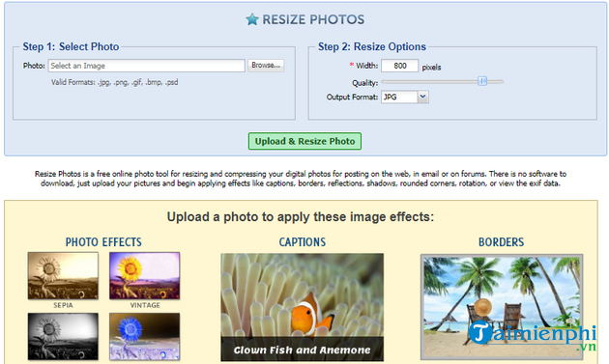The height and width of the screenshot is (364, 609).
Task: Select the blue inverted sunflower thumbnail
Action: pyautogui.click(x=144, y=336)
